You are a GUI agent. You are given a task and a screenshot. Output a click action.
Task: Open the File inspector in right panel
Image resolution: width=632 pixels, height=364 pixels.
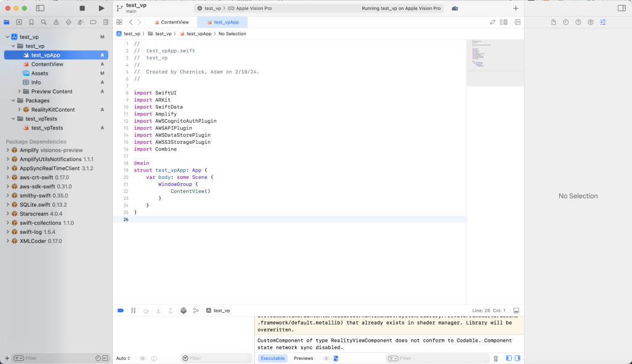click(554, 22)
